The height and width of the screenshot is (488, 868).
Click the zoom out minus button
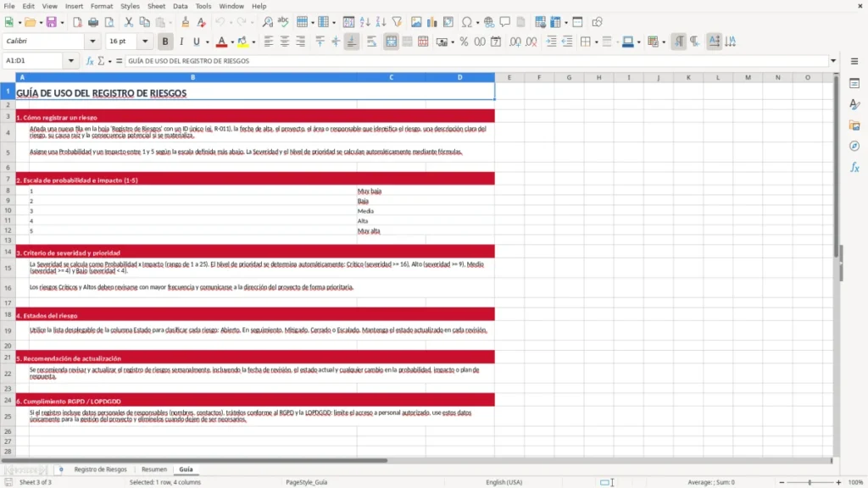pyautogui.click(x=782, y=482)
